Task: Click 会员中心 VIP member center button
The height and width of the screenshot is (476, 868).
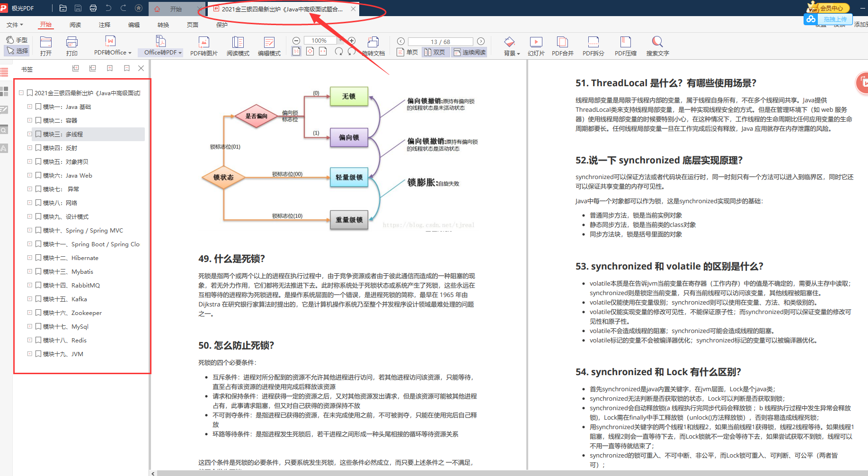Action: click(828, 8)
